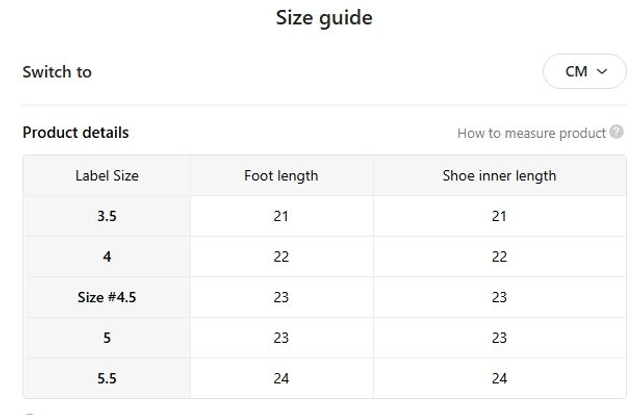Select label size 4 in the table
The image size is (640, 415).
107,257
